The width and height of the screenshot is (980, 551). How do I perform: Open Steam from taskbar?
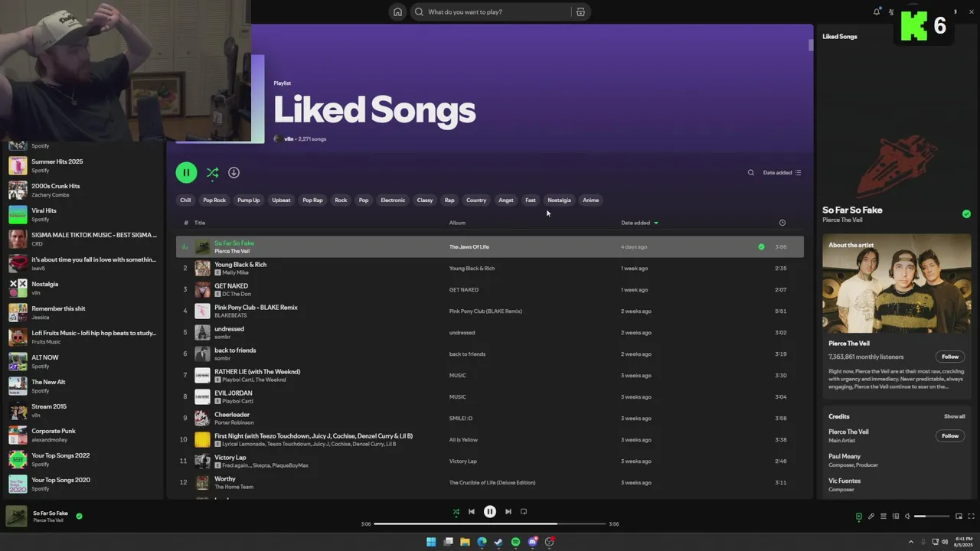click(498, 542)
